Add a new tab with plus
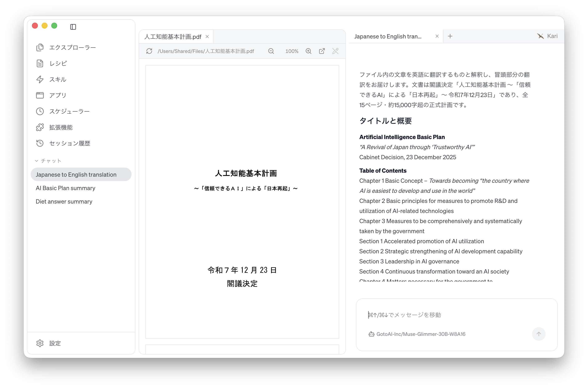This screenshot has width=588, height=389. coord(450,36)
